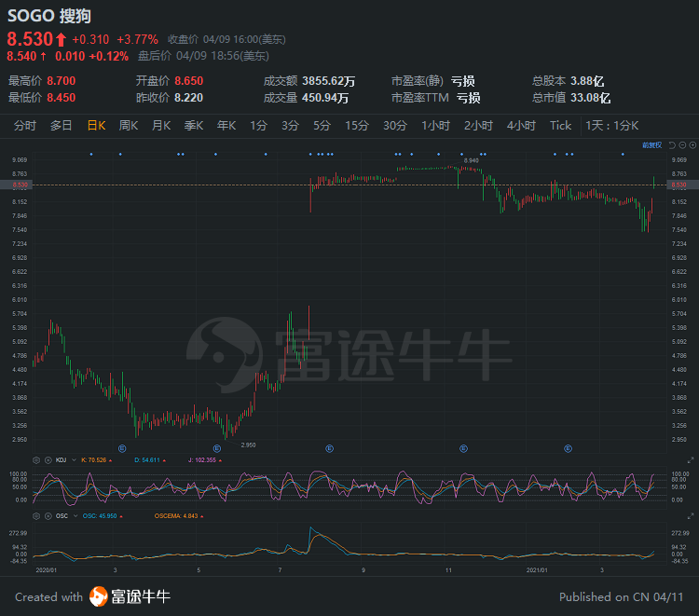The image size is (699, 616).
Task: Switch to the 1分 minute chart tab
Action: [x=258, y=126]
